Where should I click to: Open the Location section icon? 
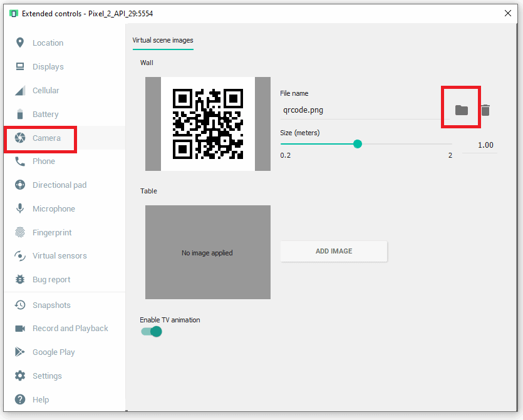(x=20, y=43)
